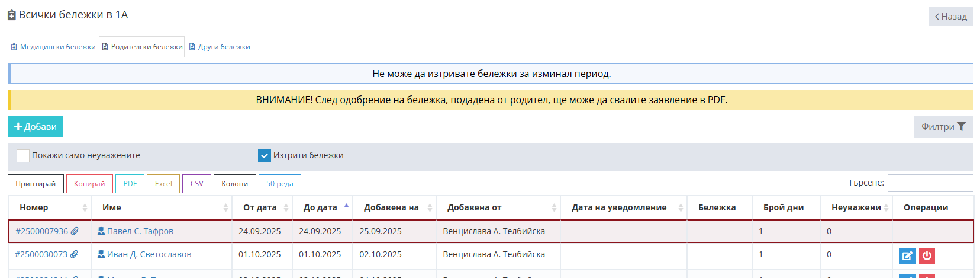
Task: Open attachment paperclip next to #2500007936
Action: (x=75, y=231)
